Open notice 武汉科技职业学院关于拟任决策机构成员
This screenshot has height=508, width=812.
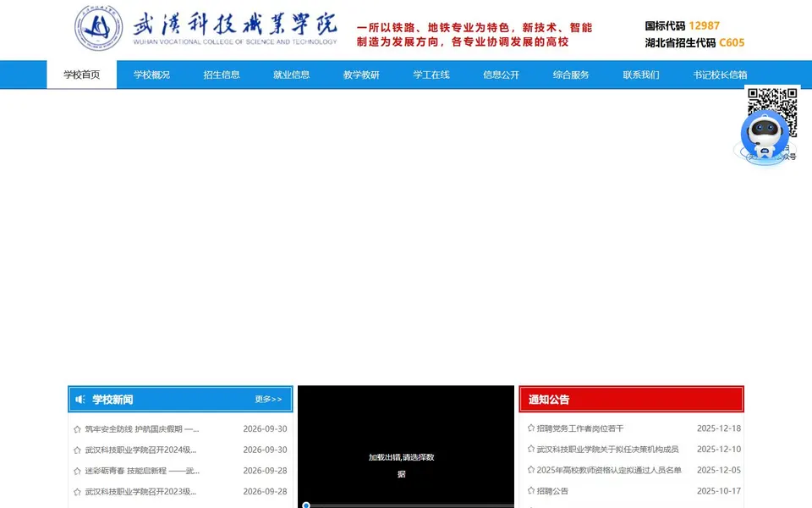click(607, 450)
